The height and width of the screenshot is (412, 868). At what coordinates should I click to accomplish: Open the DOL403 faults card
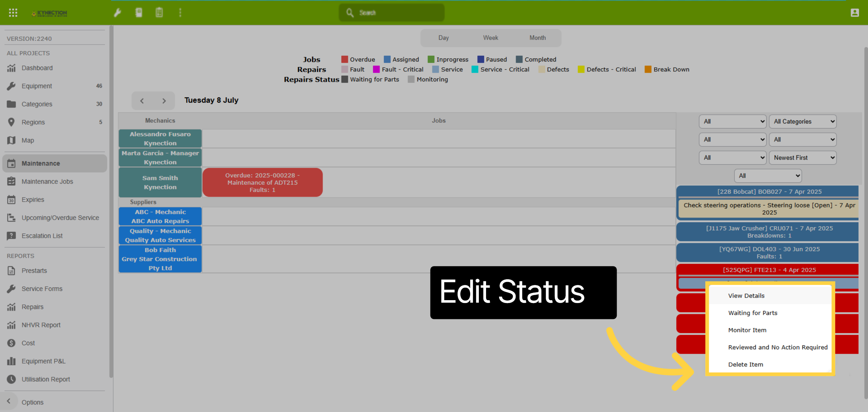point(767,253)
